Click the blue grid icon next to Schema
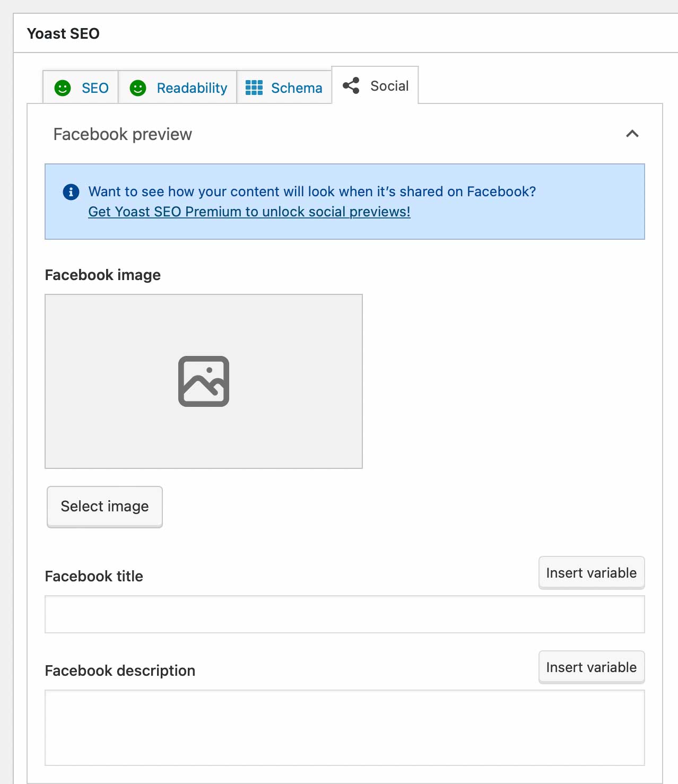Viewport: 678px width, 784px height. pyautogui.click(x=255, y=88)
